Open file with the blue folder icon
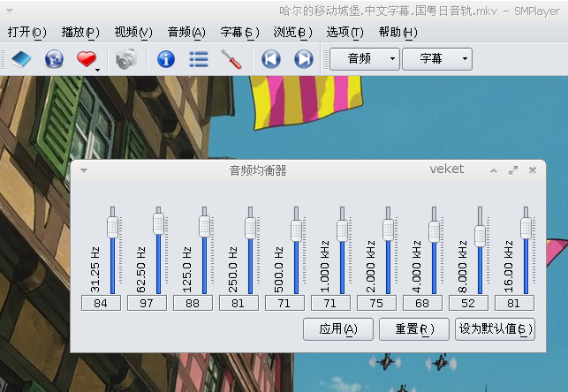This screenshot has width=568, height=392. point(21,59)
